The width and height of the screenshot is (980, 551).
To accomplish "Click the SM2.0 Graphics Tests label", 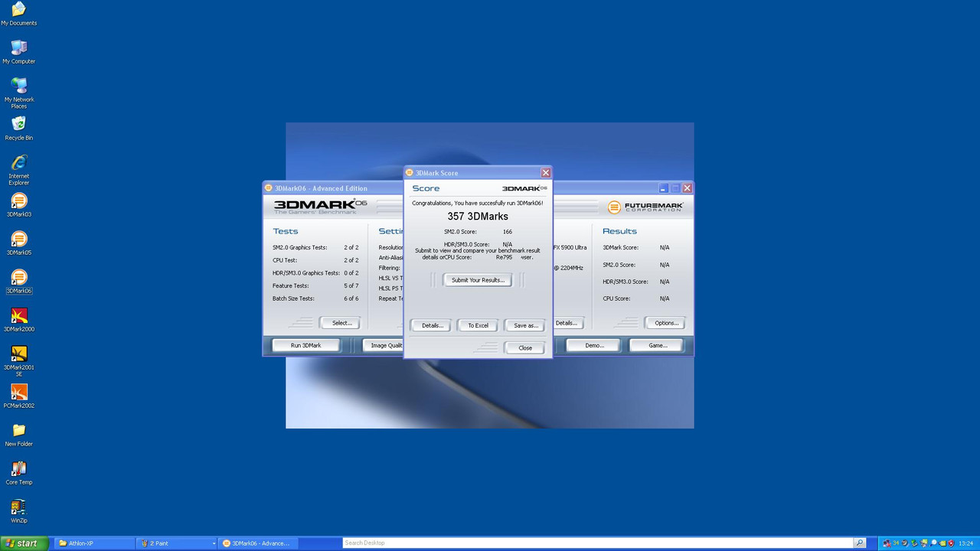I will tap(299, 247).
